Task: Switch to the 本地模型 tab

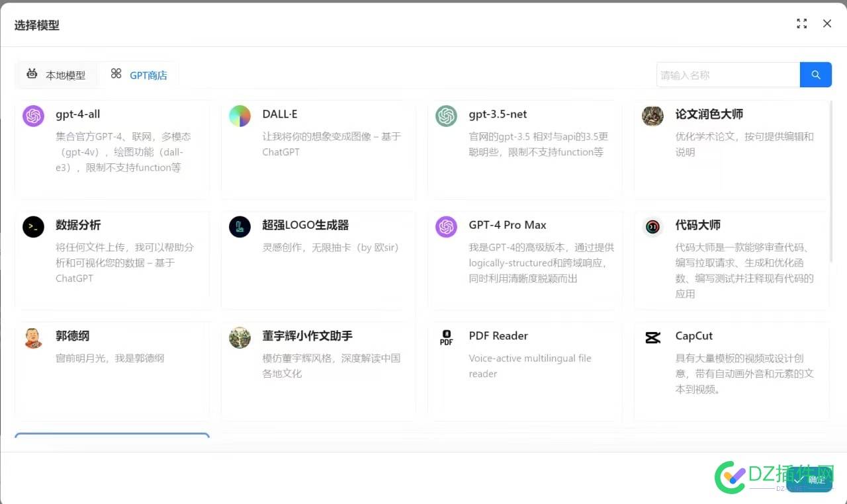Action: (x=56, y=75)
